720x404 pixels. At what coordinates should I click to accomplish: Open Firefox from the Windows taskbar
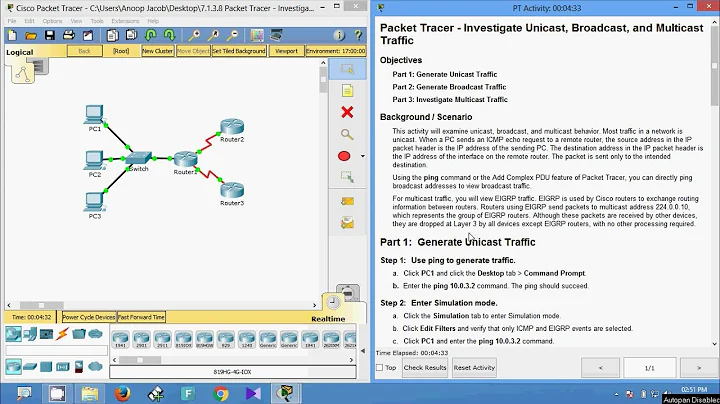pos(122,393)
